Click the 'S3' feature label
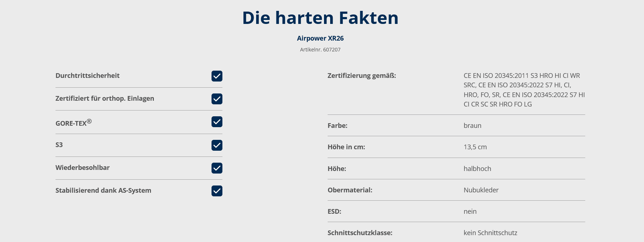 click(59, 145)
